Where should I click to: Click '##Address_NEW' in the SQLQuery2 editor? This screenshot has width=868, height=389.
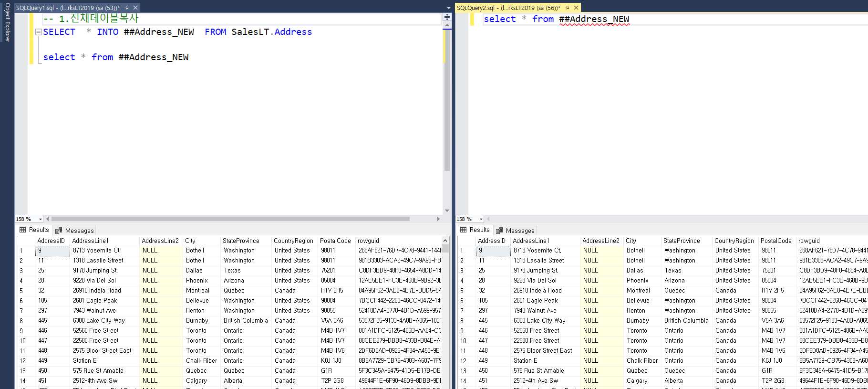coord(594,19)
